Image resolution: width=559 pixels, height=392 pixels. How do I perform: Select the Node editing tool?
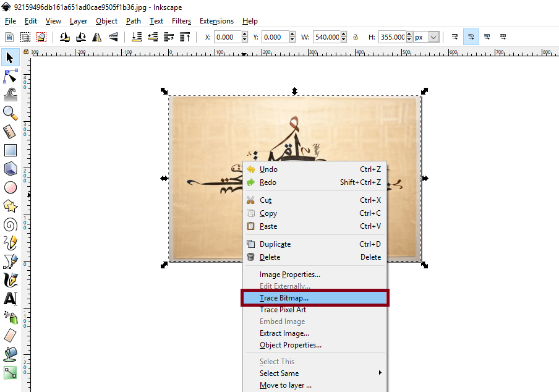click(x=11, y=76)
